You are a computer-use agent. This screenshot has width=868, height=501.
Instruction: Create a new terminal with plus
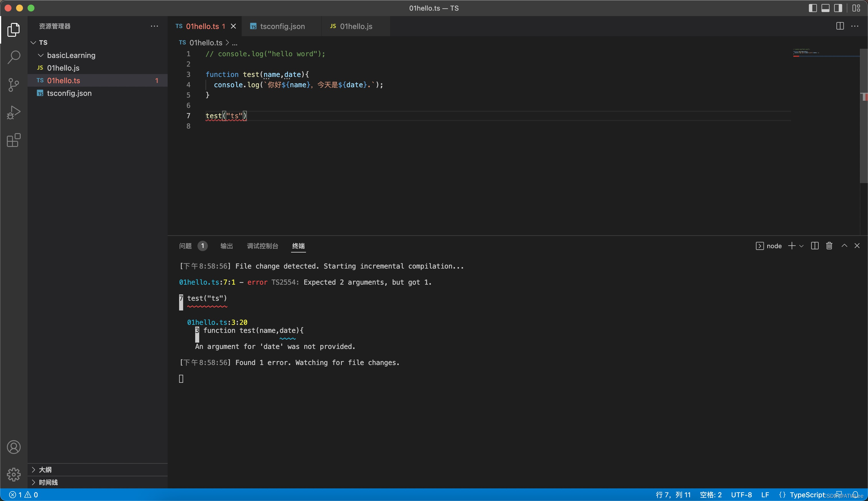792,246
